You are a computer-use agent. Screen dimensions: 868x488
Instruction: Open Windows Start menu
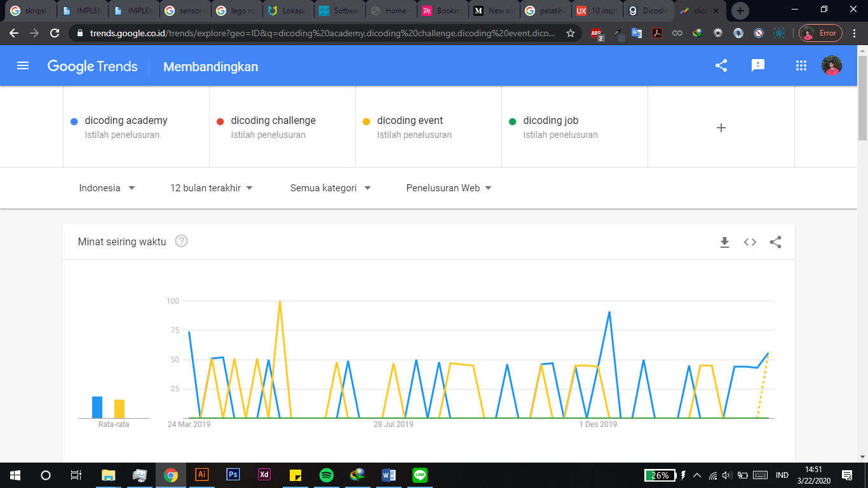[x=15, y=475]
